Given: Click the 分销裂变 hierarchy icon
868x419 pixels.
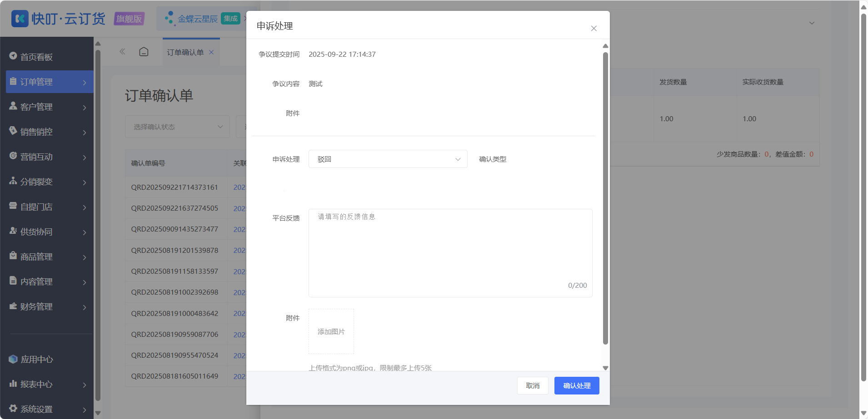Looking at the screenshot, I should click(13, 181).
